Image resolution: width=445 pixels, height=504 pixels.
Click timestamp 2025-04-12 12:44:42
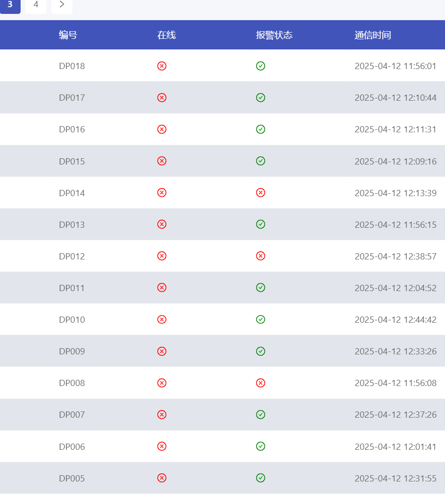click(x=396, y=319)
